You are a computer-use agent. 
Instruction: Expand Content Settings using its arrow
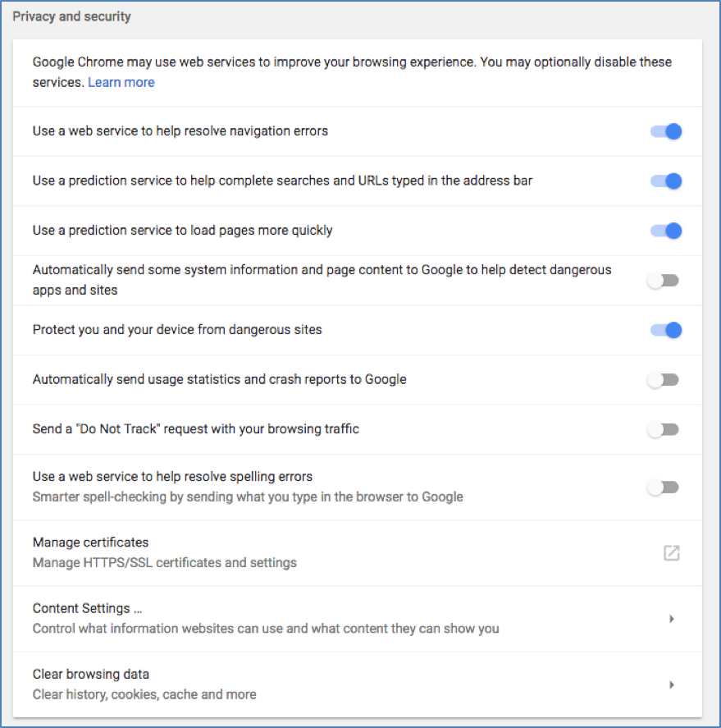[x=671, y=619]
